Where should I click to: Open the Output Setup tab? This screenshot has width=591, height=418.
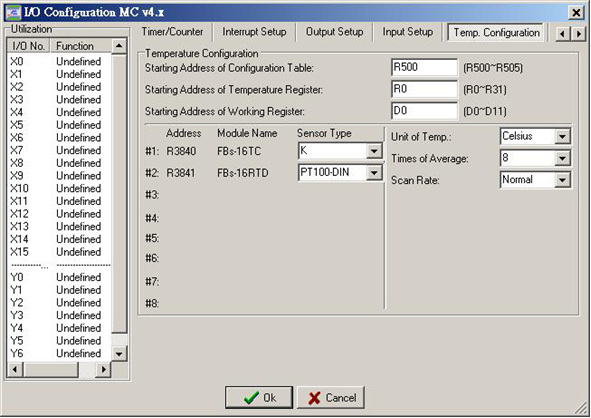334,32
